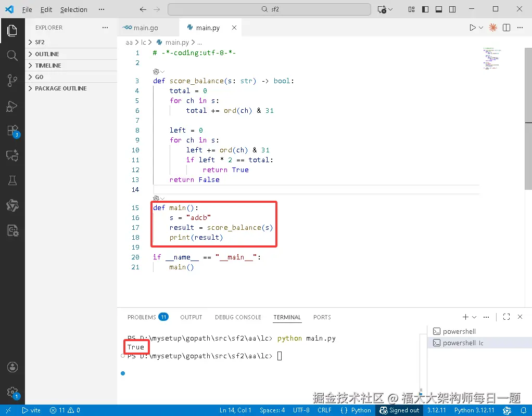Screen dimensions: 532x416
Task: Maximize the terminal panel size
Action: pos(506,317)
